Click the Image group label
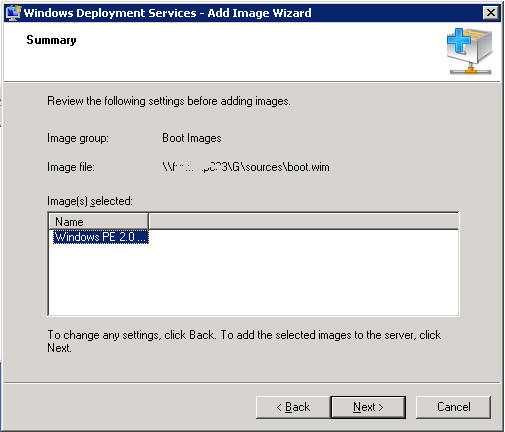Image resolution: width=505 pixels, height=432 pixels. [x=78, y=138]
